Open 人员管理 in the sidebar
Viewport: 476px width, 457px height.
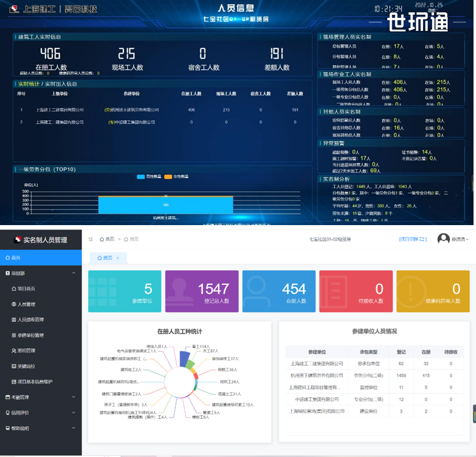(27, 304)
